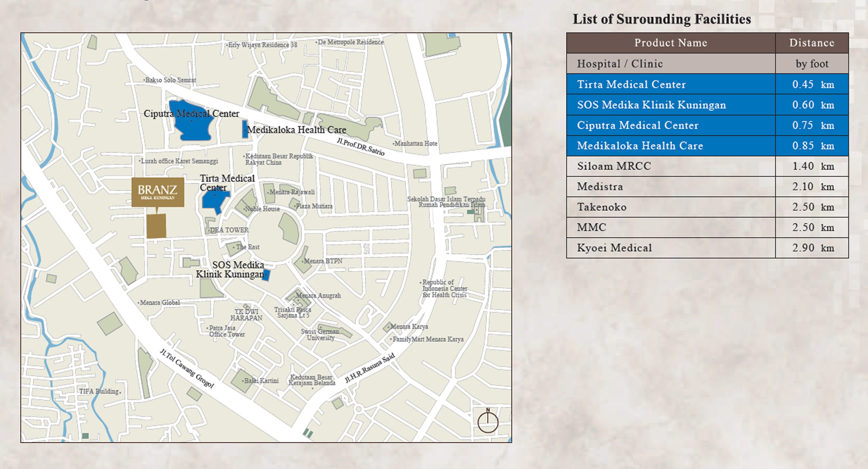This screenshot has width=868, height=469.
Task: Click the Distance column header
Action: 812,43
